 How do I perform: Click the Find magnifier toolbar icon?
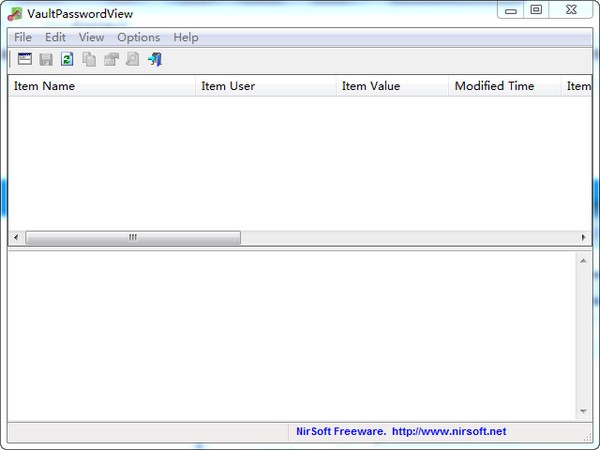(x=132, y=60)
